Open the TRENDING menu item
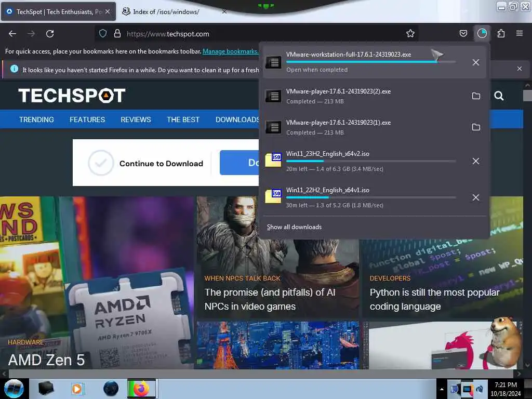532x399 pixels. pos(36,119)
